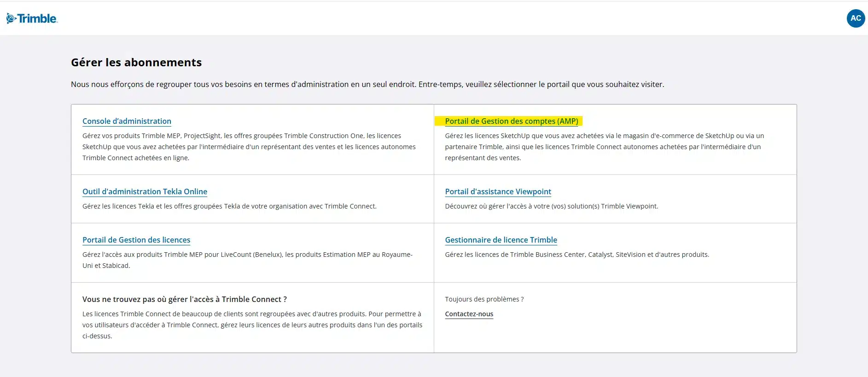The width and height of the screenshot is (868, 377).
Task: Go to Outil d'administration Tekla Online
Action: pos(145,191)
